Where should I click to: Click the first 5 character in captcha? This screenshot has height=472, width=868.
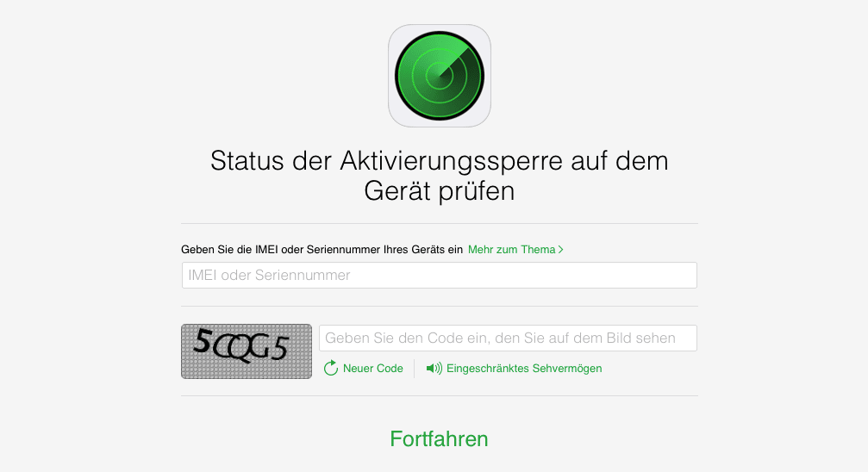pyautogui.click(x=203, y=341)
